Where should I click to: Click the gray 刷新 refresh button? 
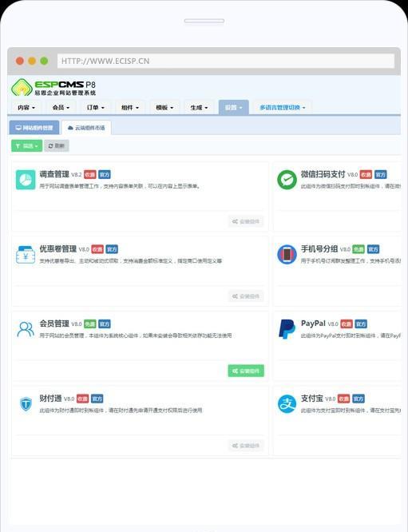(57, 146)
